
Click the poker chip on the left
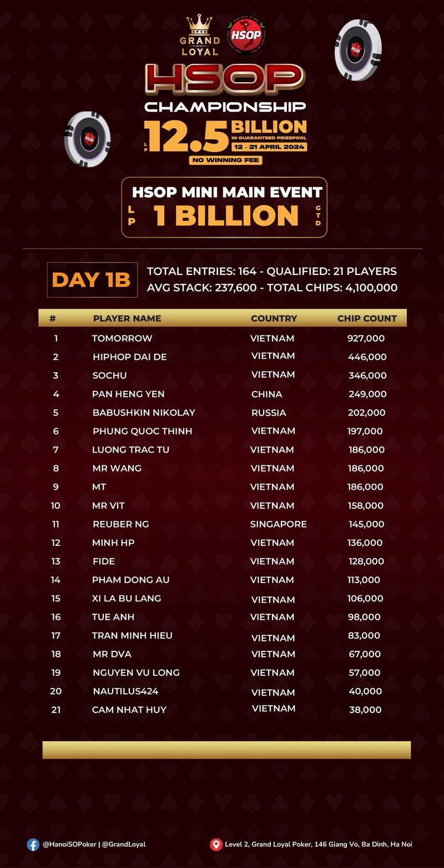[x=88, y=139]
